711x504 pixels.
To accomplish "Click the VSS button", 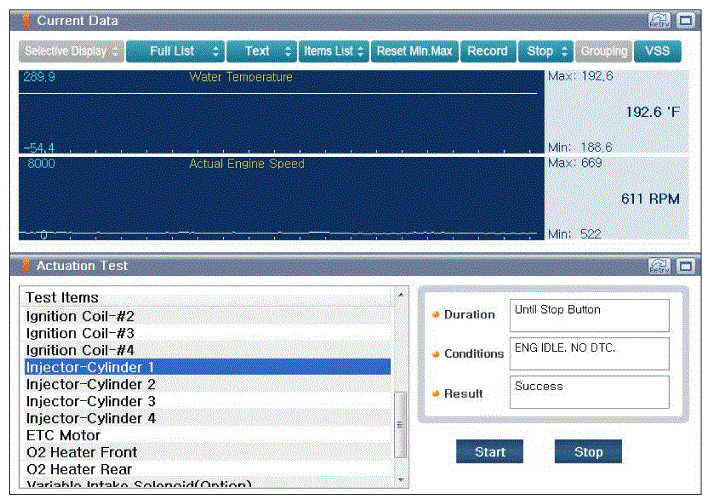I will pyautogui.click(x=657, y=51).
